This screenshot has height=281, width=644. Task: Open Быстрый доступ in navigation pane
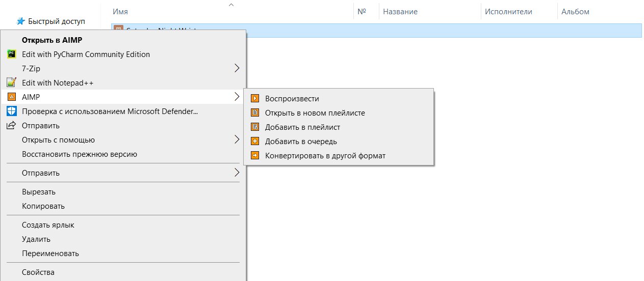coord(57,21)
